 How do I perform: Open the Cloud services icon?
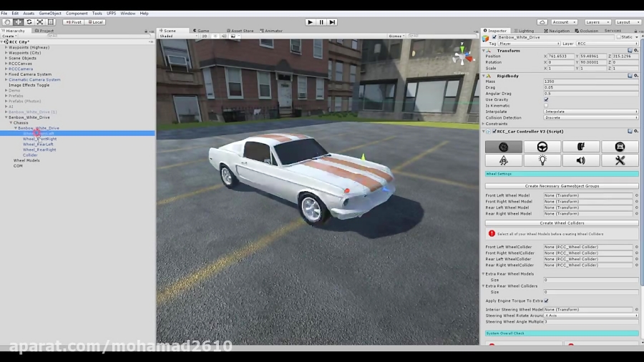pyautogui.click(x=542, y=22)
